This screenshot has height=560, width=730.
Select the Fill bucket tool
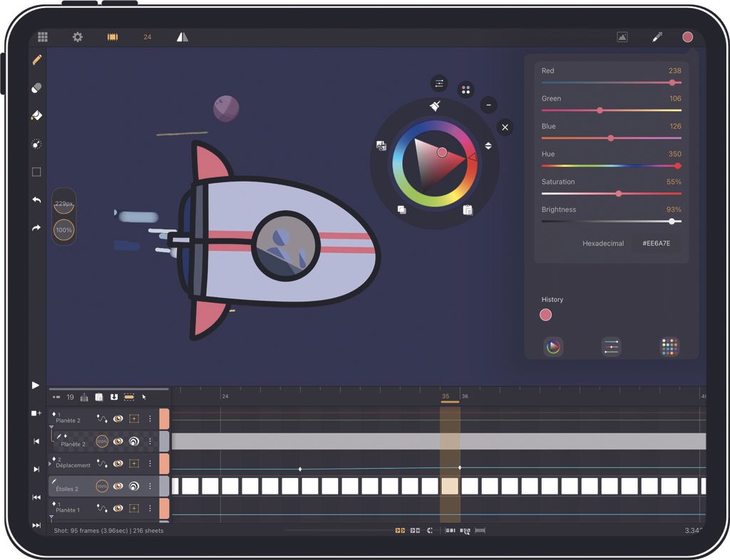coord(36,115)
